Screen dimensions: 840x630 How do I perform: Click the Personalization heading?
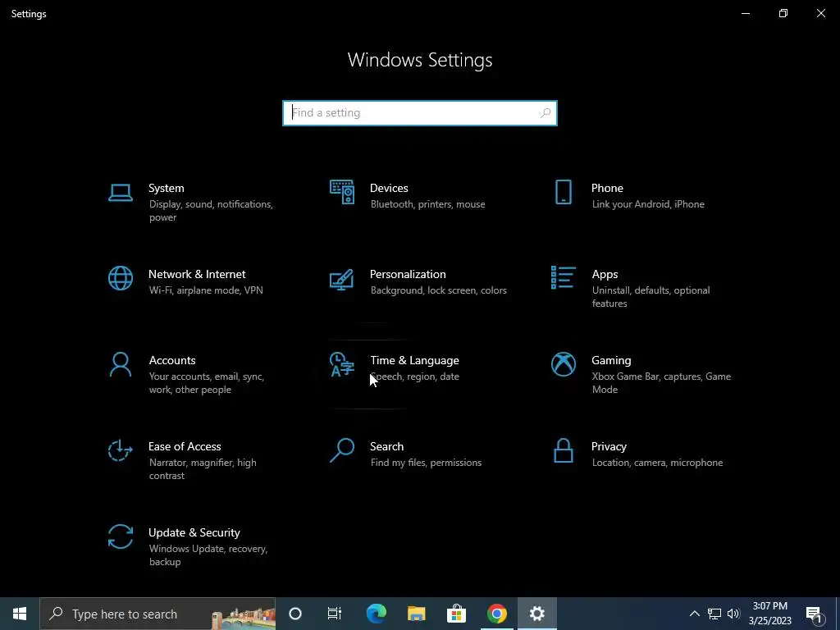[408, 274]
